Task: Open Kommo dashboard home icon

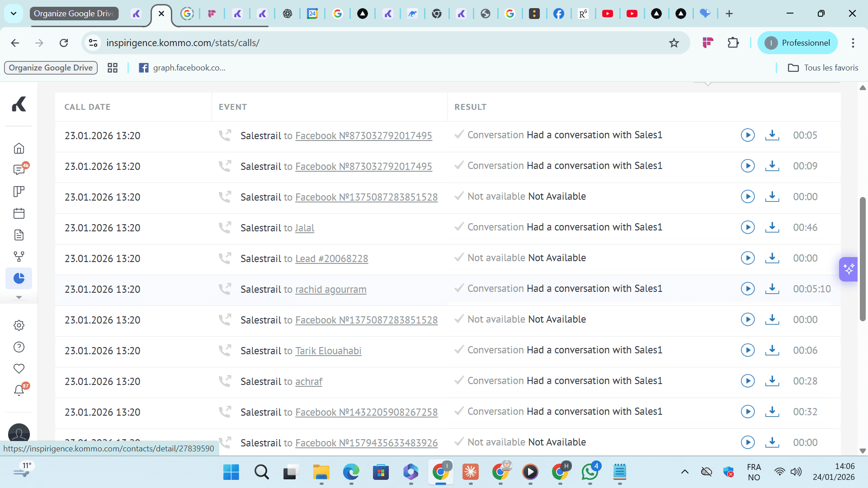Action: (19, 148)
